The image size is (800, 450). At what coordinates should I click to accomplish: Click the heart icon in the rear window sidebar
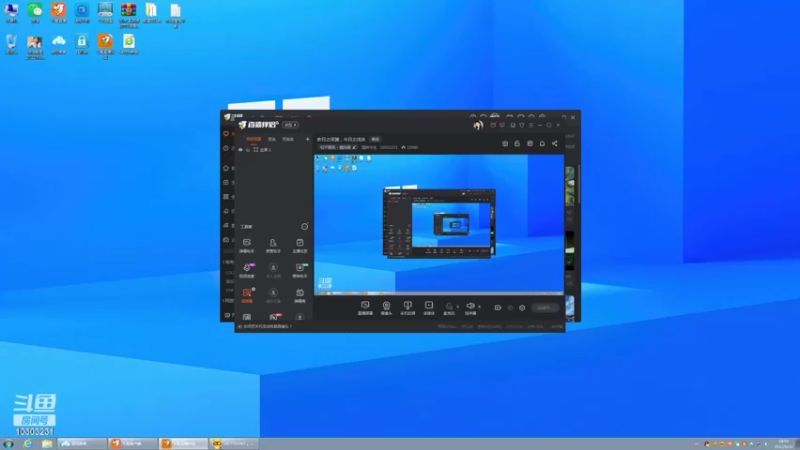[226, 134]
